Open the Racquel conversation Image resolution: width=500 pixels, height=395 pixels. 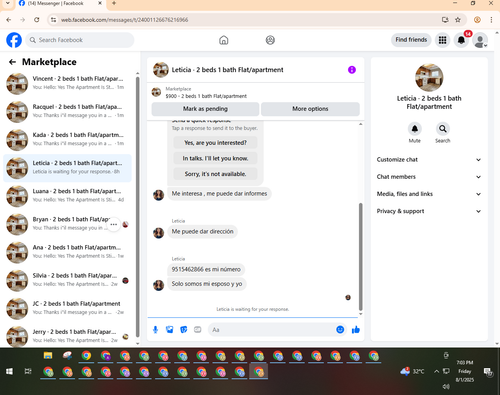click(67, 111)
